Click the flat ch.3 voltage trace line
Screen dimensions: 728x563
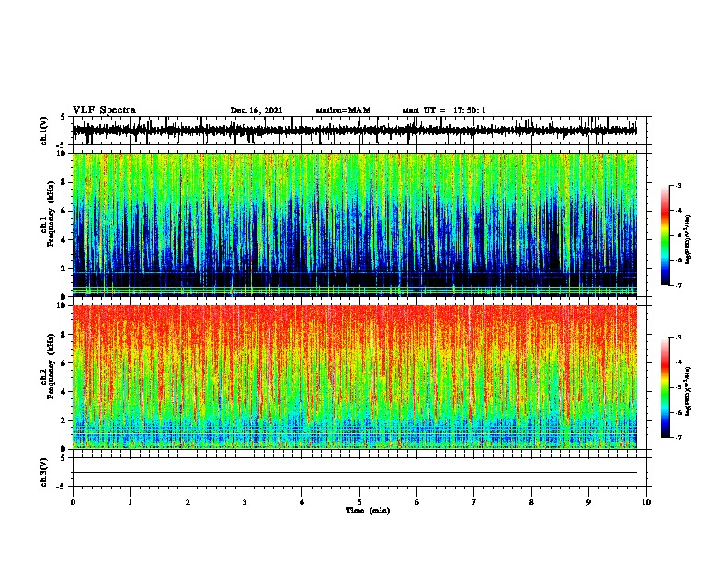[x=354, y=473]
